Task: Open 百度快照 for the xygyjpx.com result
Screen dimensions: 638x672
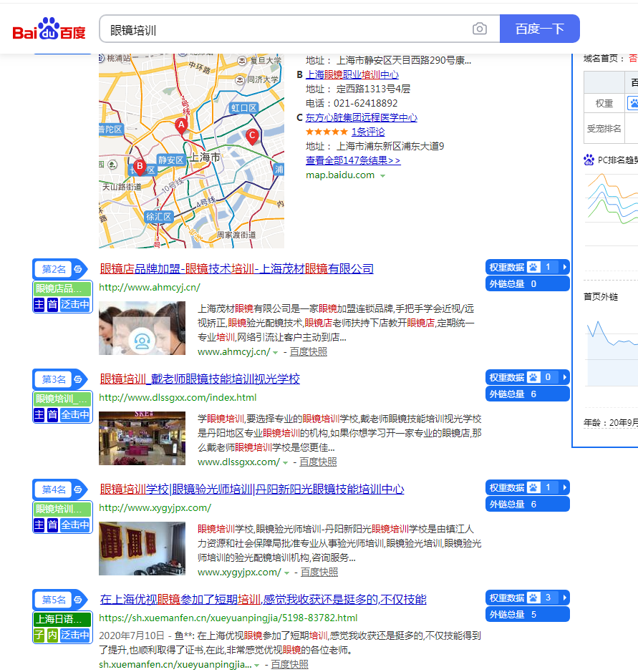Action: pyautogui.click(x=319, y=572)
